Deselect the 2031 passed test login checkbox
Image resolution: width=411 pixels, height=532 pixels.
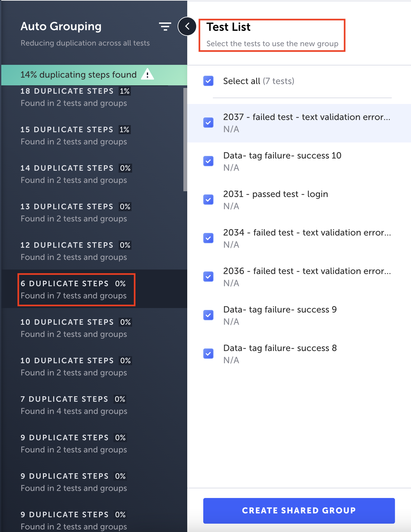point(208,200)
